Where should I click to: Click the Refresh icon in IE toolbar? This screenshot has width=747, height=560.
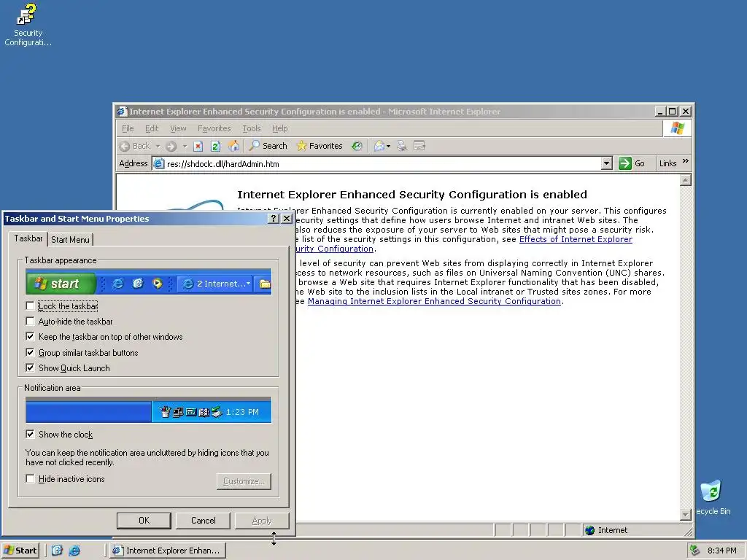click(x=215, y=146)
